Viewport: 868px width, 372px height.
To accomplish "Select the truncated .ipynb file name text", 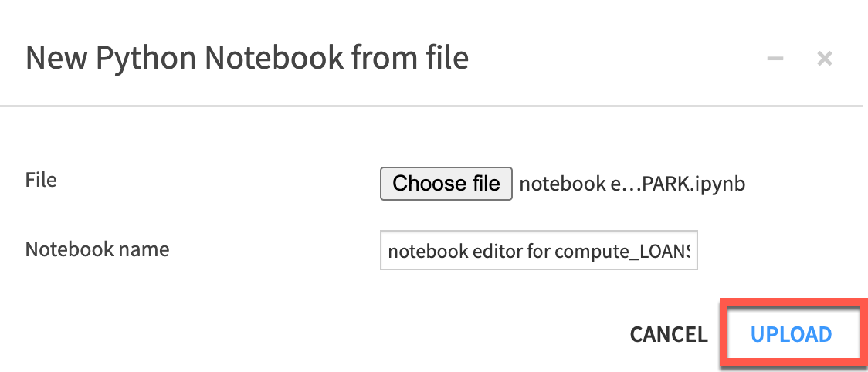I will [632, 184].
